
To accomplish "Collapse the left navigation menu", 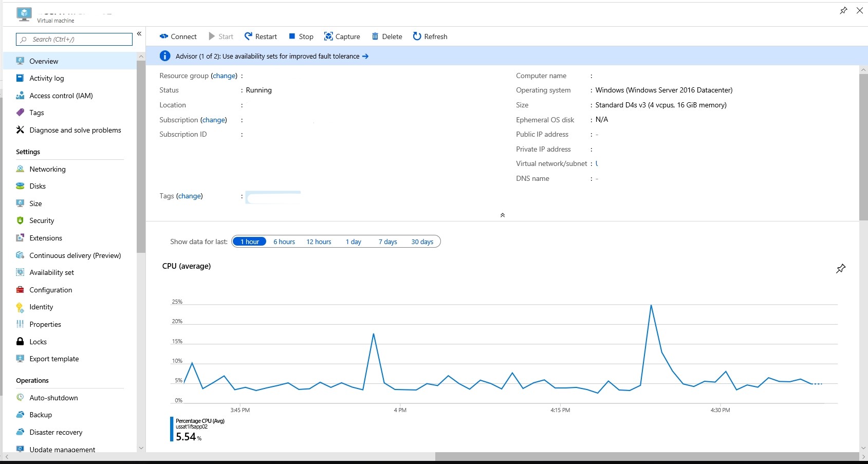I will click(x=139, y=34).
